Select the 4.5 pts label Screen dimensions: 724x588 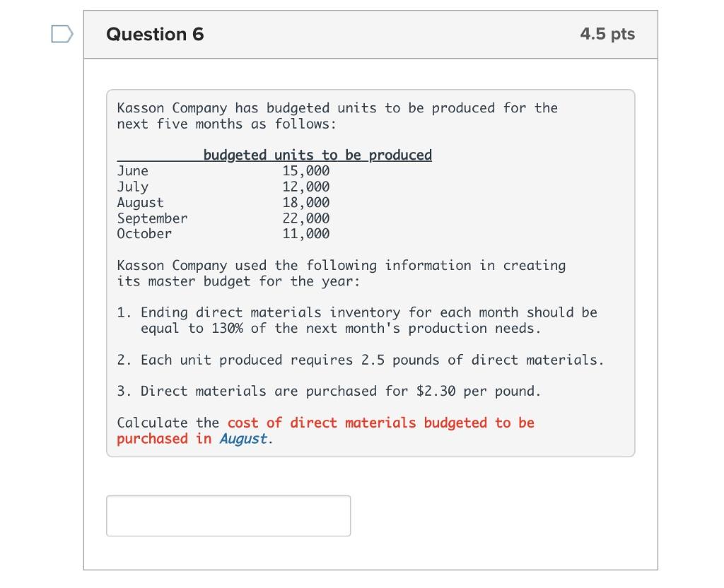tap(607, 33)
